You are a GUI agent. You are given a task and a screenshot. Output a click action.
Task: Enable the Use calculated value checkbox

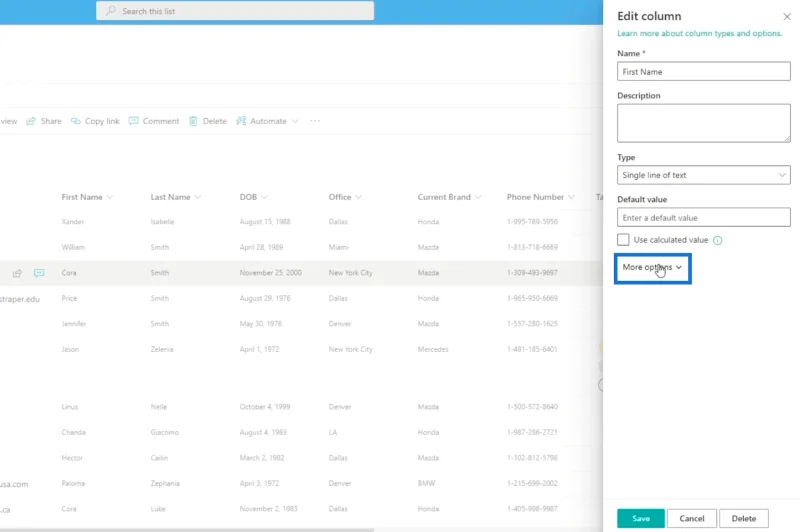click(x=623, y=240)
